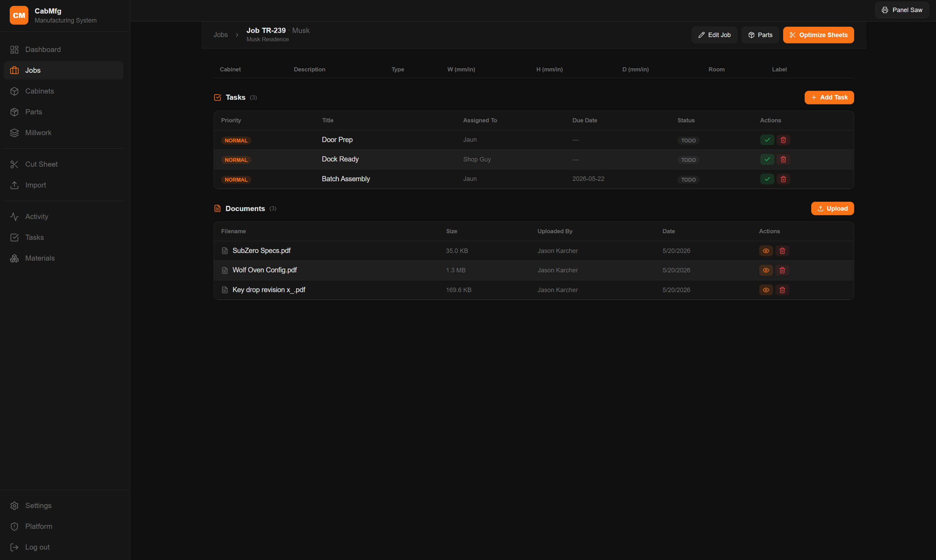Delete the Dock Ready task
Image resolution: width=936 pixels, height=560 pixels.
(783, 160)
